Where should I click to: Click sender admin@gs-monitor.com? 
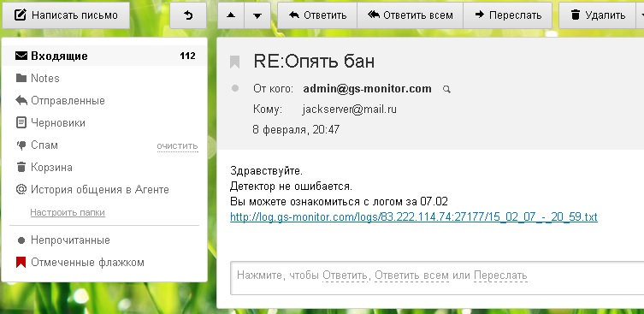(367, 88)
